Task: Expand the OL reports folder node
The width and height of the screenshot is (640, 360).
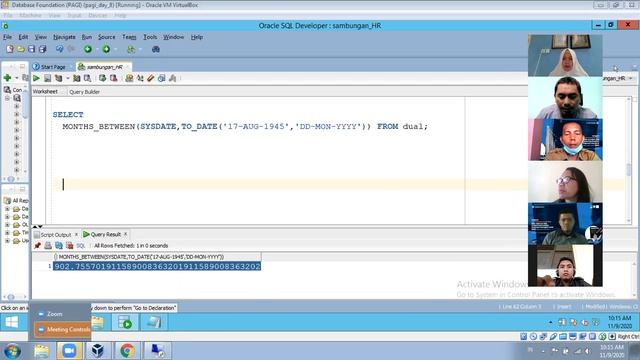Action: tap(7, 224)
